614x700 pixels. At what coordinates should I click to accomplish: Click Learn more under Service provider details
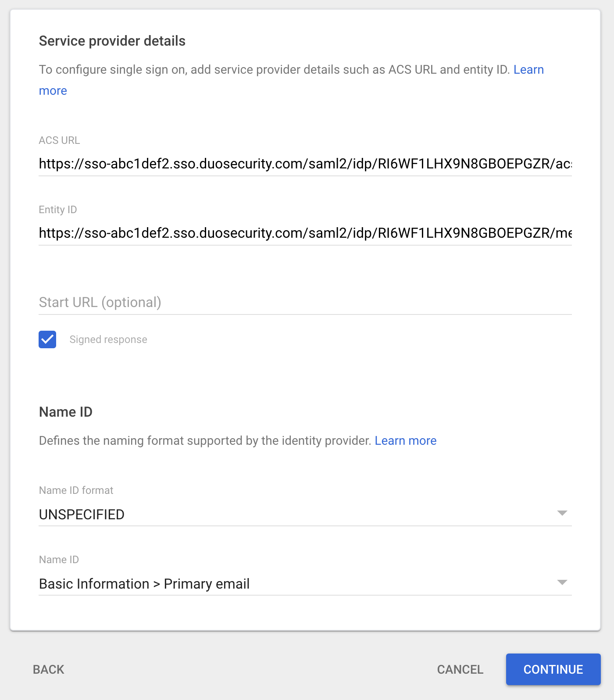[x=528, y=69]
